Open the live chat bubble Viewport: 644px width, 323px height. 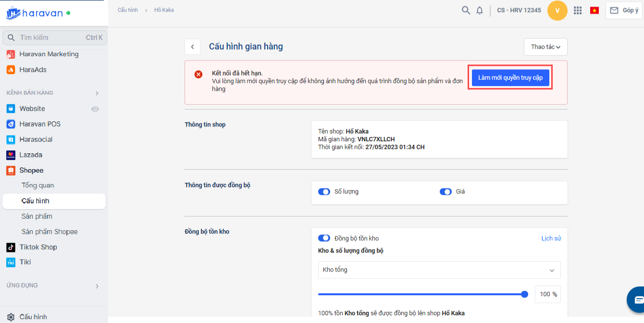click(x=638, y=299)
